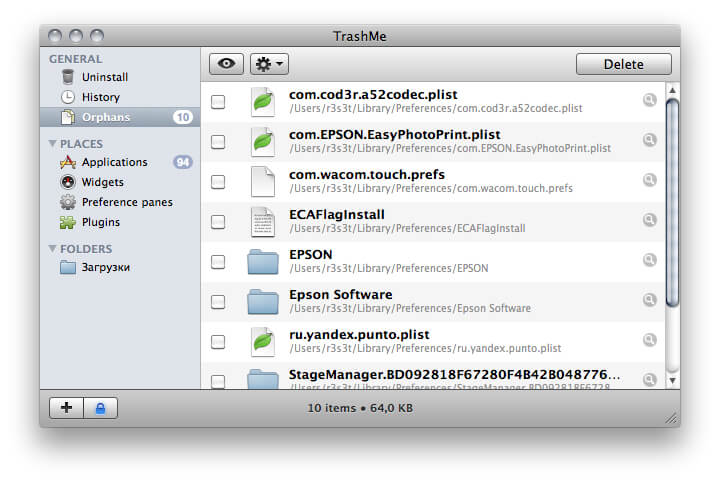Check the ECAFlagInstall checkbox

[x=218, y=222]
